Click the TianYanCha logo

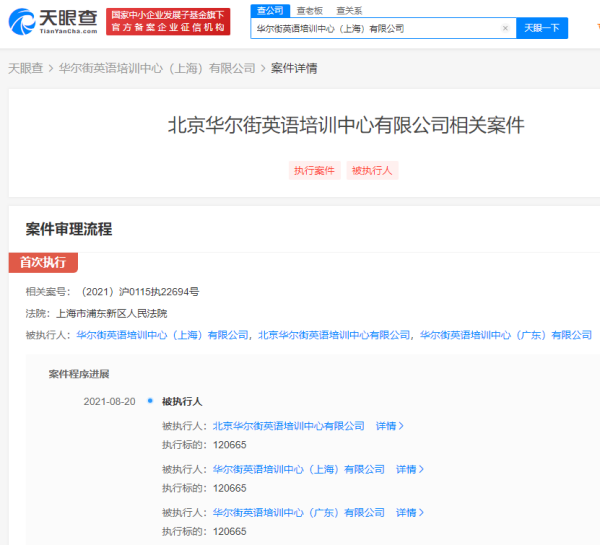coord(53,22)
